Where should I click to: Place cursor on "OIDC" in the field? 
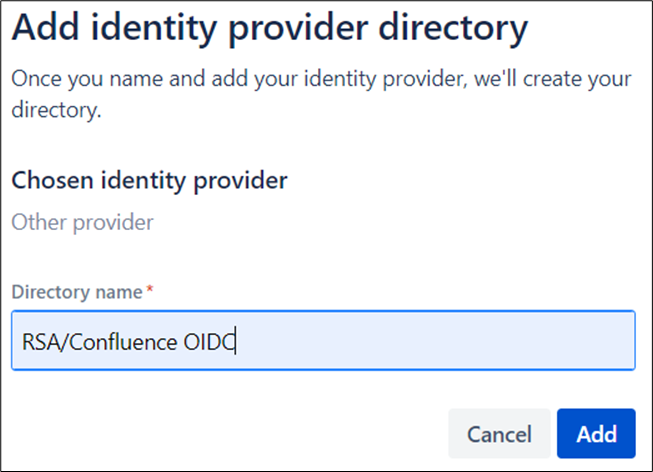(x=208, y=342)
